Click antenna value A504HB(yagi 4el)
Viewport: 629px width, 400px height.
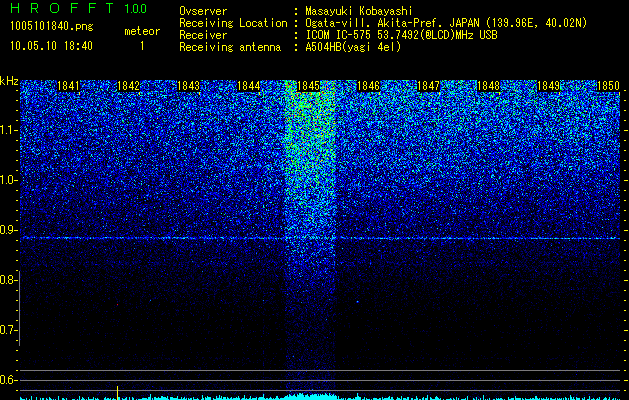point(353,47)
